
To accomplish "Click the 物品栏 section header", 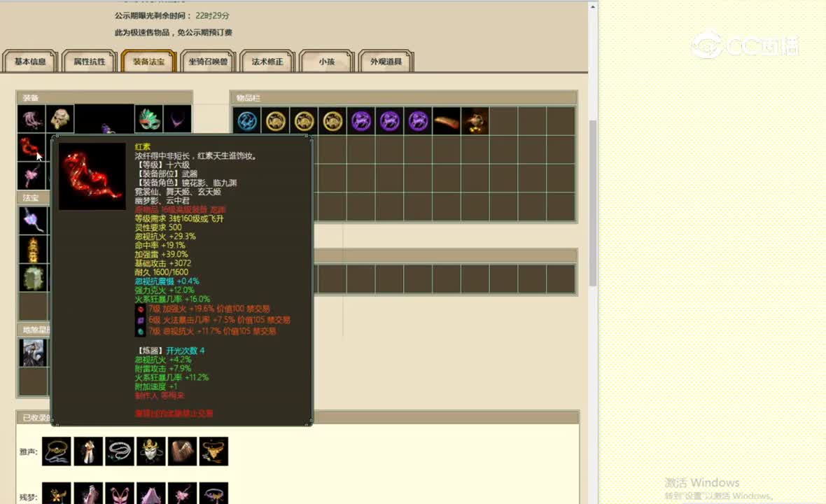I will (403, 97).
